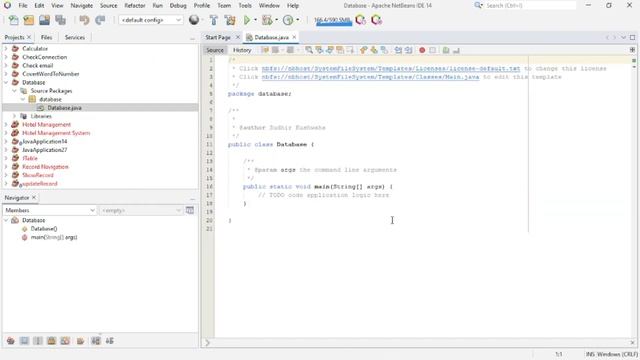The height and width of the screenshot is (360, 640).
Task: Open the Edit menu
Action: point(39,6)
